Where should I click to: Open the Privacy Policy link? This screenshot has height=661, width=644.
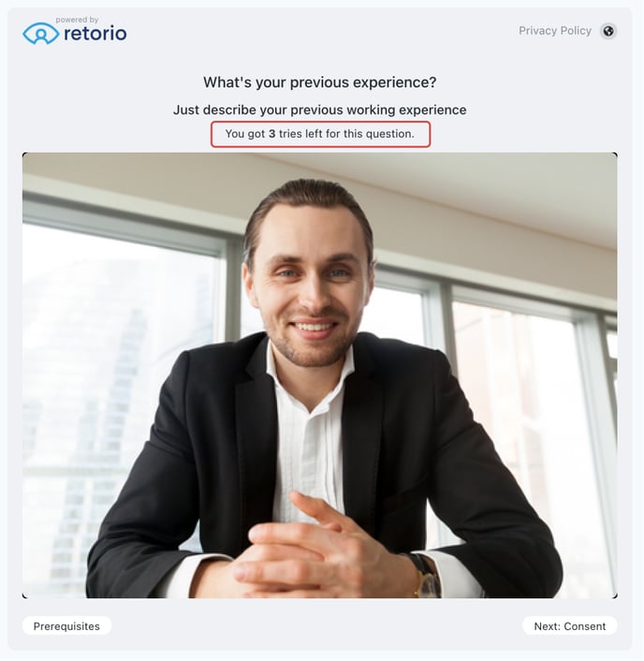555,31
